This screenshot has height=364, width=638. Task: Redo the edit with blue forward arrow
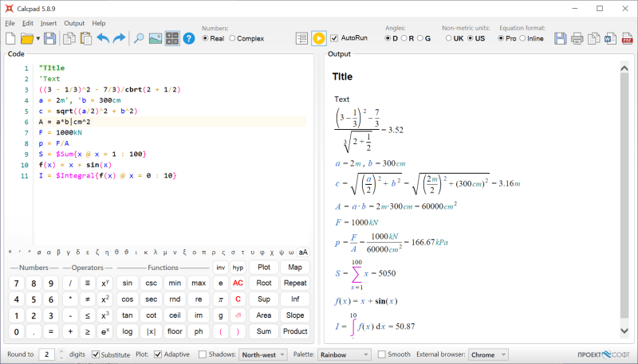119,38
